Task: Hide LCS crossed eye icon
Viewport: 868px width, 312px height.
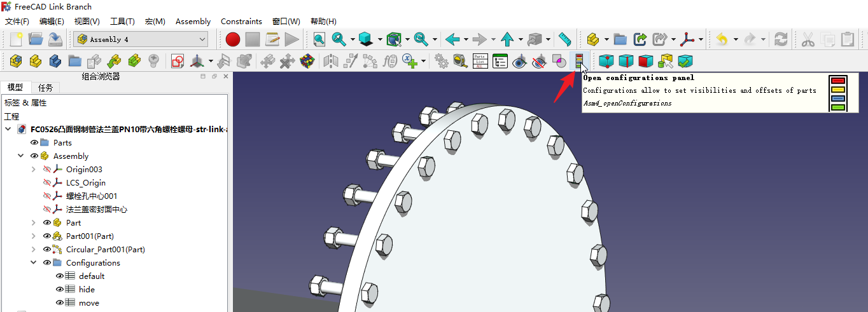Action: pos(540,61)
